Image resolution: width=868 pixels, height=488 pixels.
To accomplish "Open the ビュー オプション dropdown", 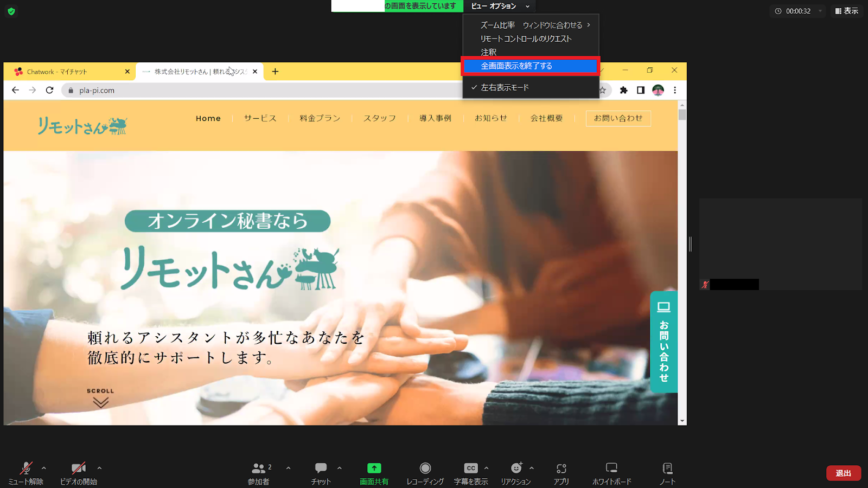I will [500, 6].
